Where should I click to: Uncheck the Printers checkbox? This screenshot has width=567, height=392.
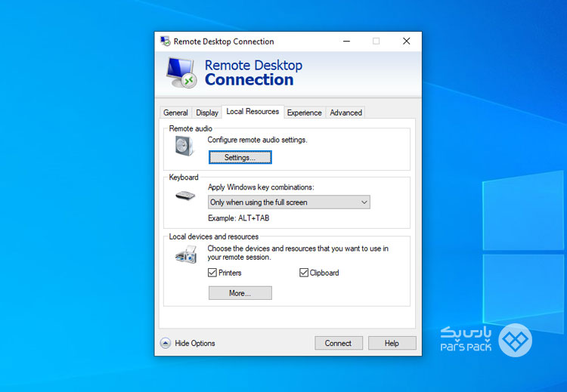212,273
